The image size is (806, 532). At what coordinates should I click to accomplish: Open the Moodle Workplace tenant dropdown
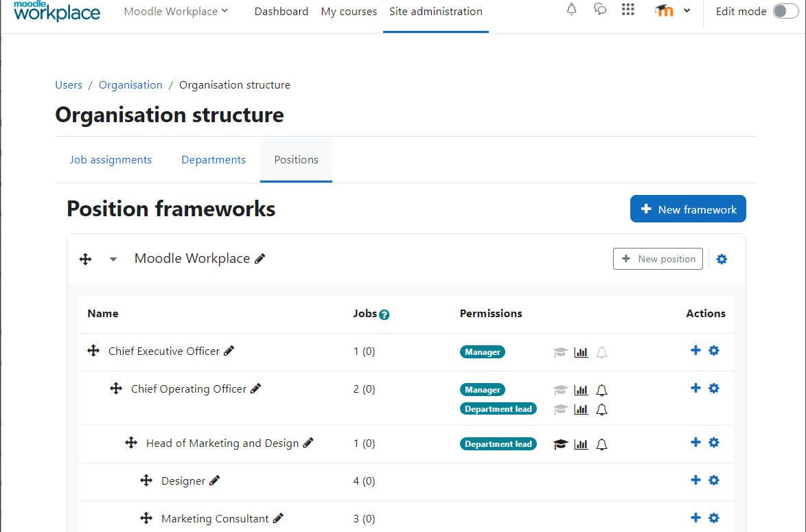point(176,11)
